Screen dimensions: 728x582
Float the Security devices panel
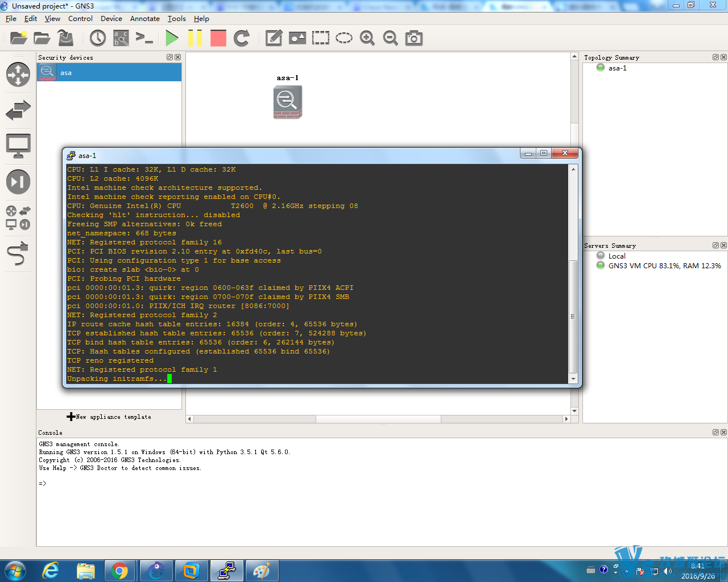[169, 57]
